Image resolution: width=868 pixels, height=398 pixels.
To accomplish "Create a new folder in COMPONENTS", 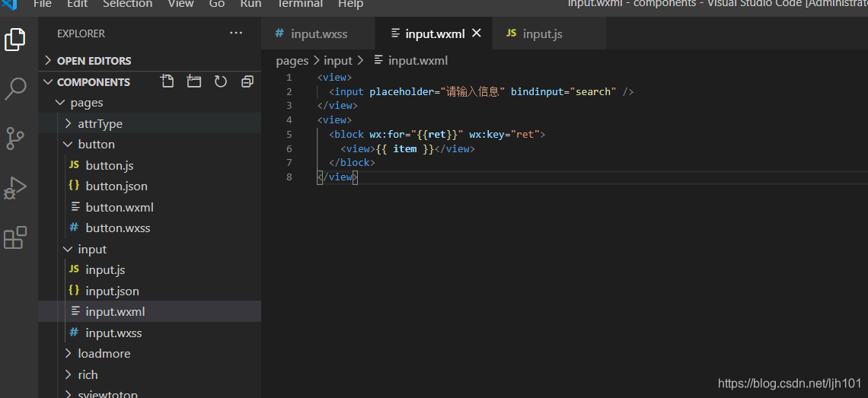I will 193,81.
